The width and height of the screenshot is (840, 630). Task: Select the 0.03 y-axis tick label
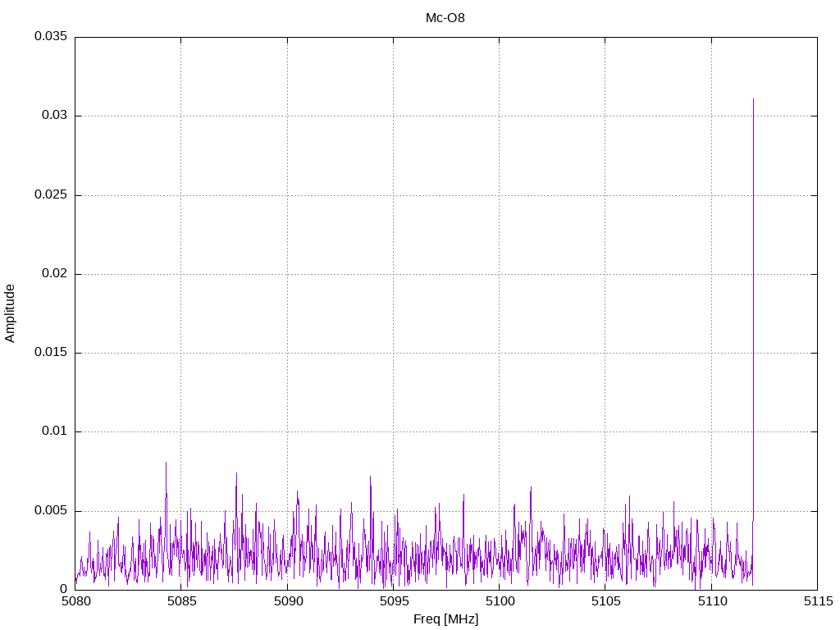pos(53,116)
